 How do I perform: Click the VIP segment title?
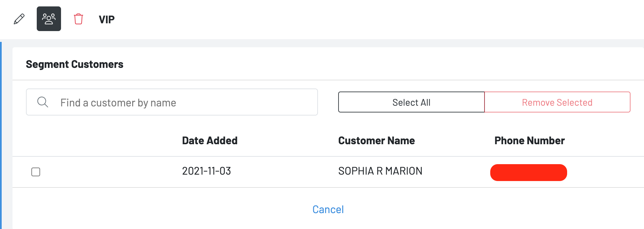pyautogui.click(x=107, y=20)
